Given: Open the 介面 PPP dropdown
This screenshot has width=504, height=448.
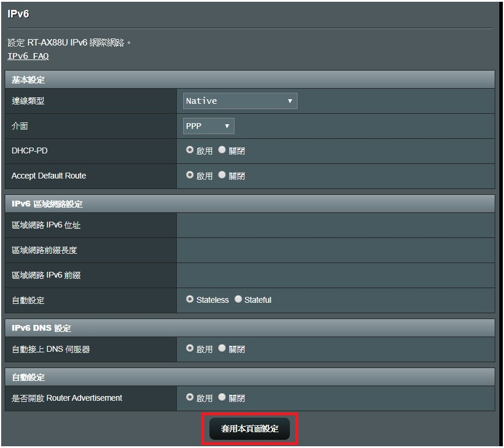Looking at the screenshot, I should click(208, 126).
